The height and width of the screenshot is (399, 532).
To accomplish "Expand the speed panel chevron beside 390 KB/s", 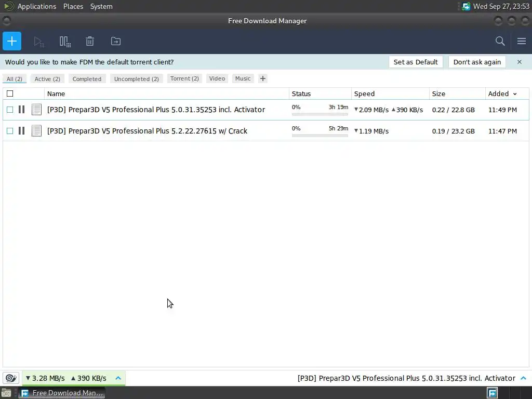I will click(x=118, y=378).
